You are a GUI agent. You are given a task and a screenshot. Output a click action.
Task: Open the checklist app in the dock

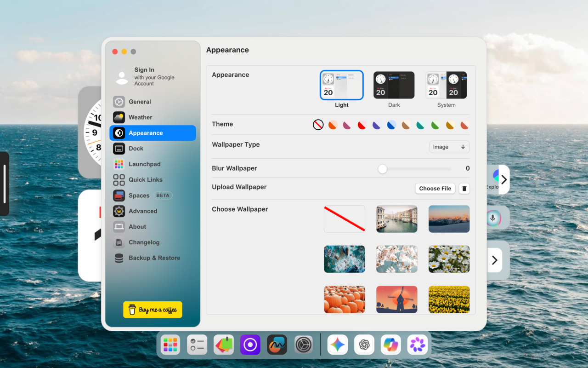click(197, 345)
